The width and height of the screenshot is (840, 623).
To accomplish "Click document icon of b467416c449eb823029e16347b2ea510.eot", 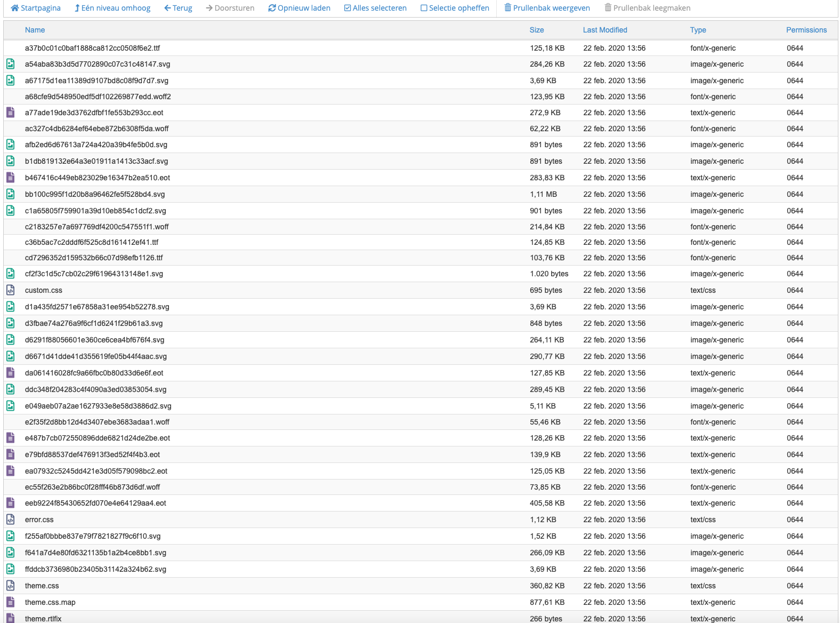I will click(x=10, y=178).
